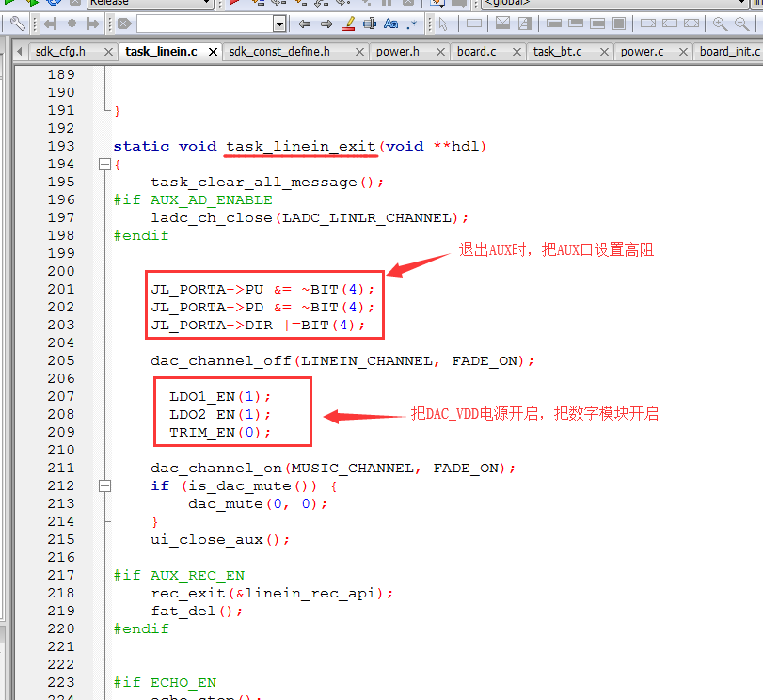Open the Release build target dropdown
The image size is (763, 700).
pyautogui.click(x=151, y=4)
